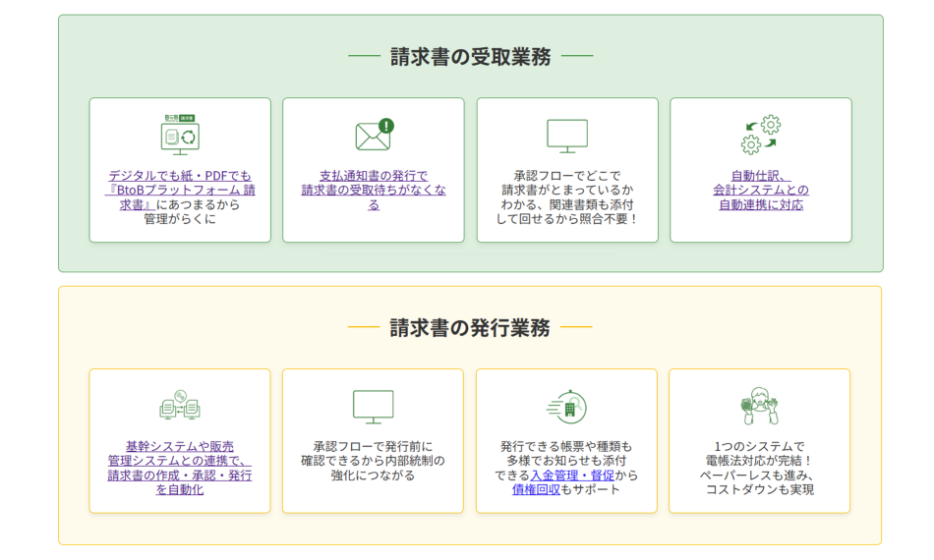Follow the 債権回収 link
This screenshot has height=560, width=934.
[x=536, y=489]
